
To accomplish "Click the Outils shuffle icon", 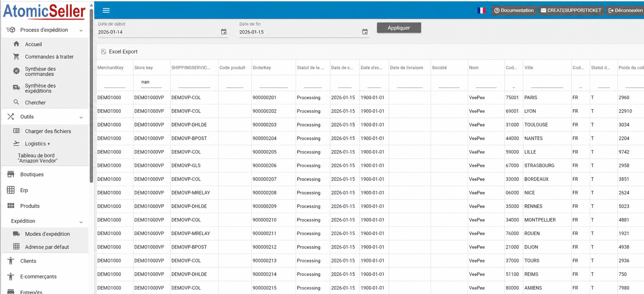I will [x=11, y=116].
